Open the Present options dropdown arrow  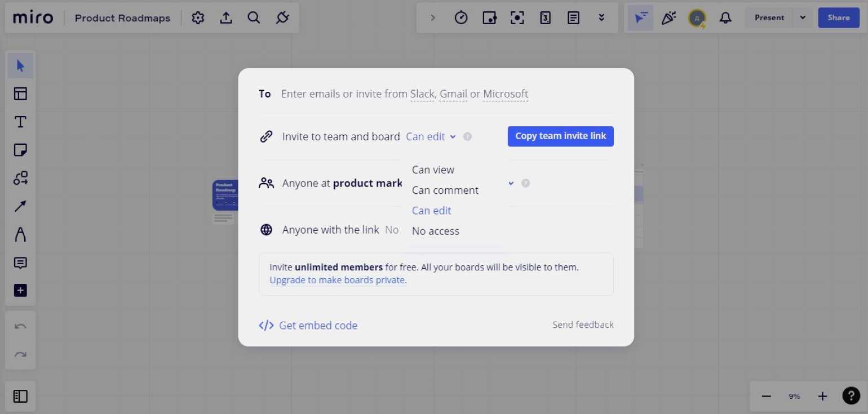point(803,17)
